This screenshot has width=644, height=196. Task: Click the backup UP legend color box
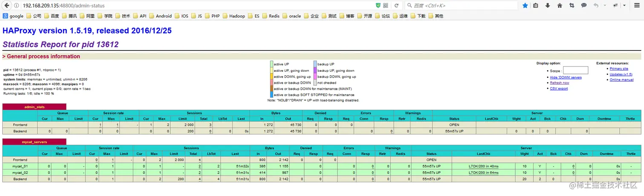[x=315, y=64]
